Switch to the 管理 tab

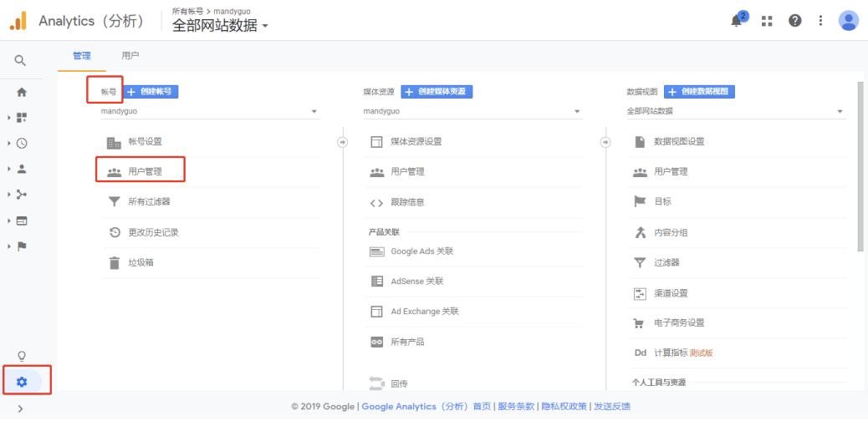[81, 56]
